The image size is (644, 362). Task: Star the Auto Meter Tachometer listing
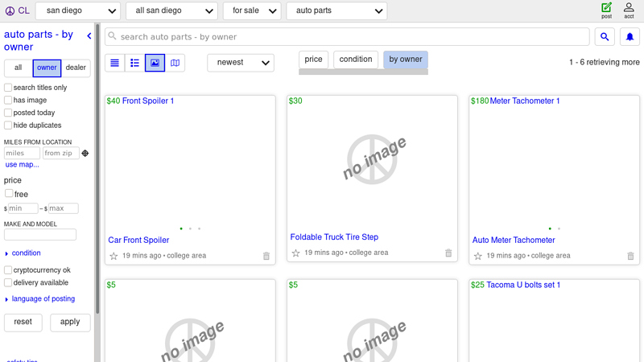(477, 256)
